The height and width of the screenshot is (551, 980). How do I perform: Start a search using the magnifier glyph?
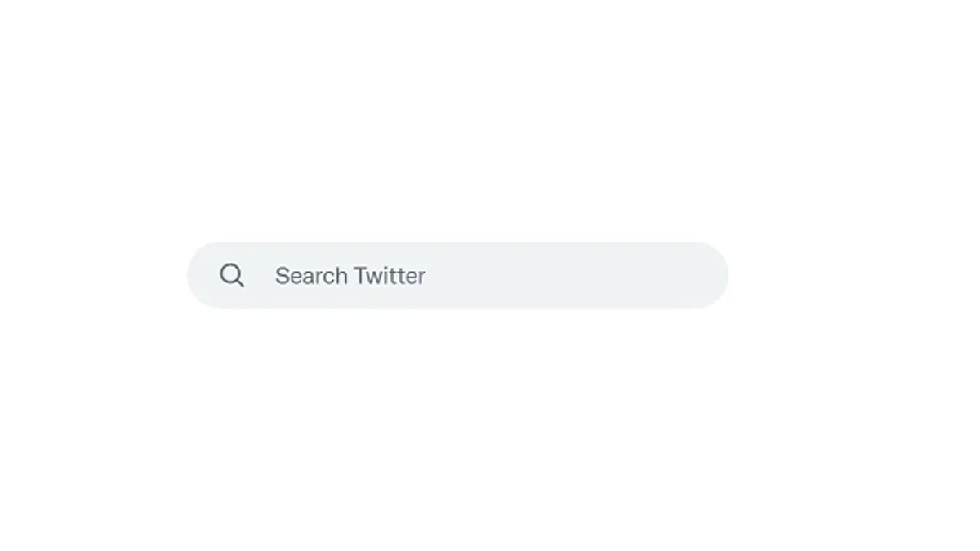232,275
